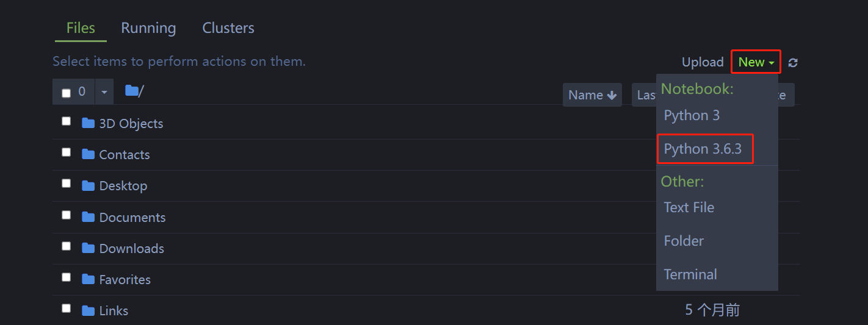The width and height of the screenshot is (868, 325).
Task: Tick the 3D Objects checkbox
Action: (x=66, y=121)
